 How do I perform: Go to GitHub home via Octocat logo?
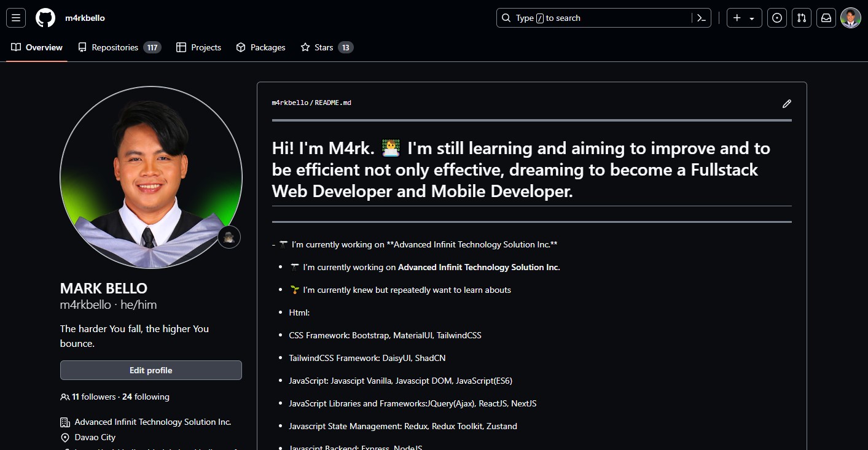coord(45,18)
